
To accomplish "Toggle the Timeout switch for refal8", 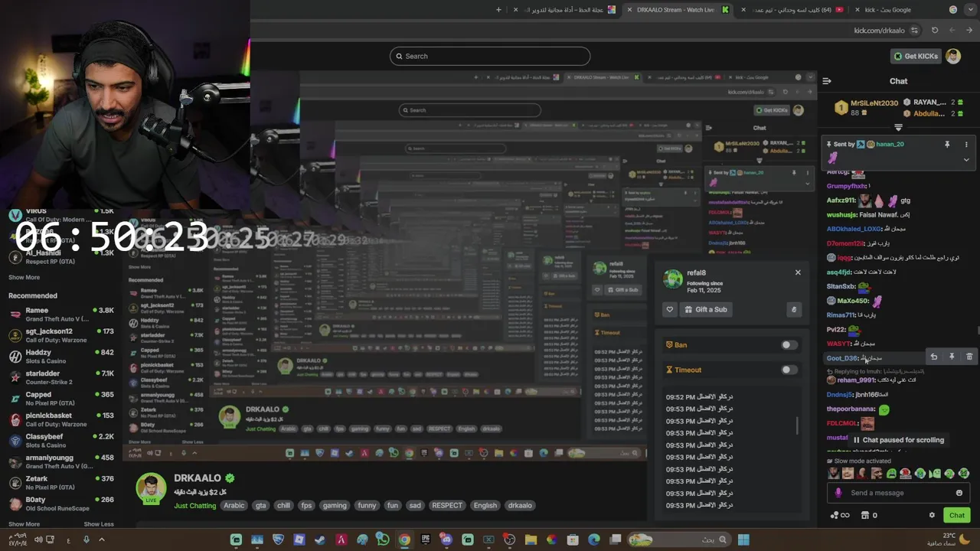I will (789, 370).
